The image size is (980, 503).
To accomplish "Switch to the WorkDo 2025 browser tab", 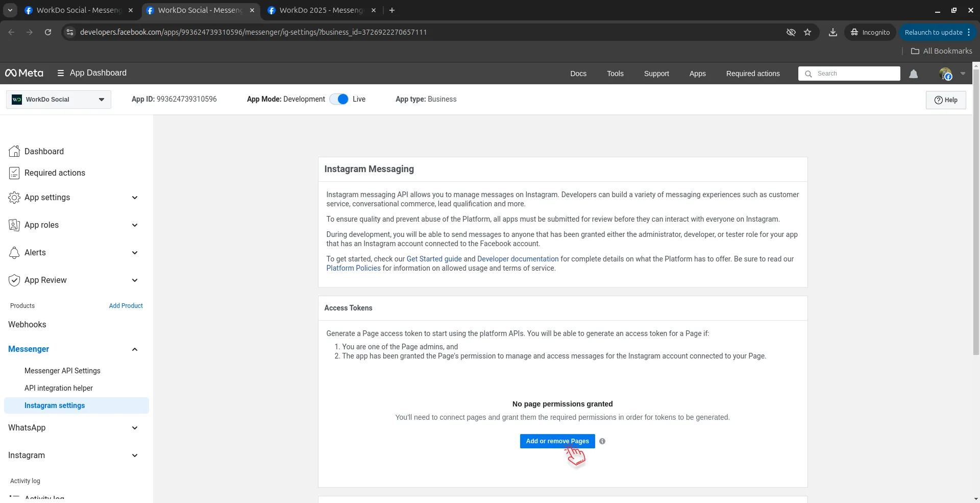I will click(321, 10).
